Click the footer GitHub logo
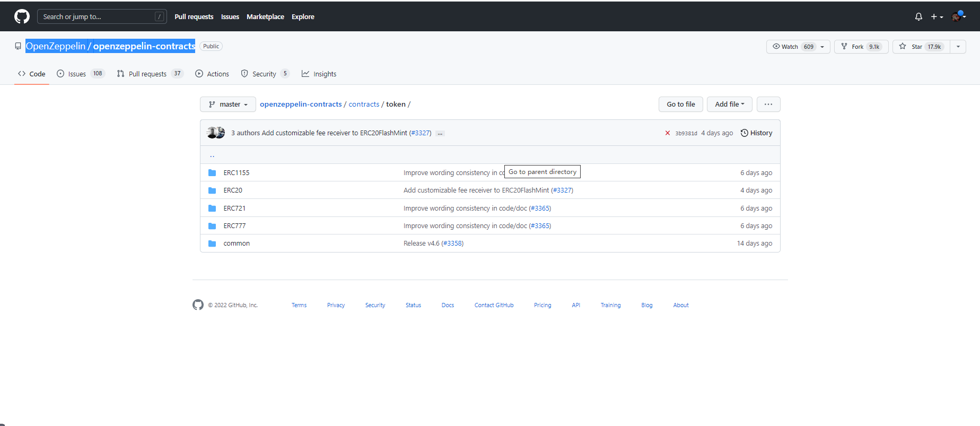The width and height of the screenshot is (980, 426). 198,305
